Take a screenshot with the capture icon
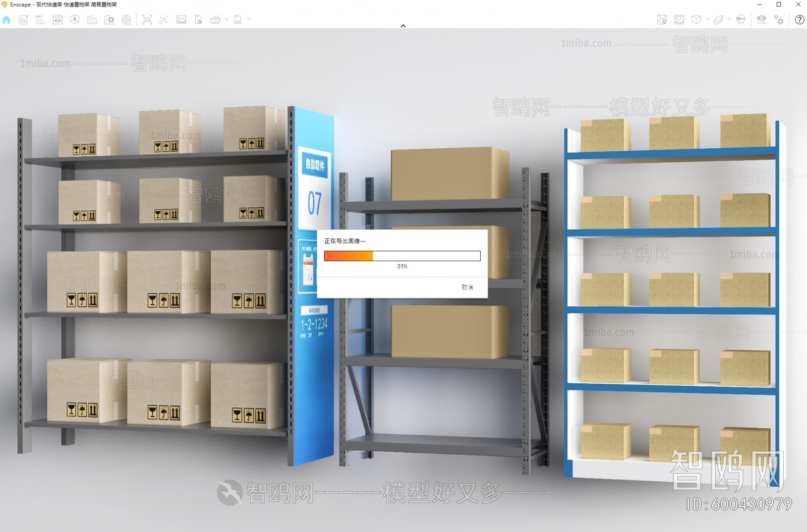This screenshot has width=807, height=532. [148, 20]
